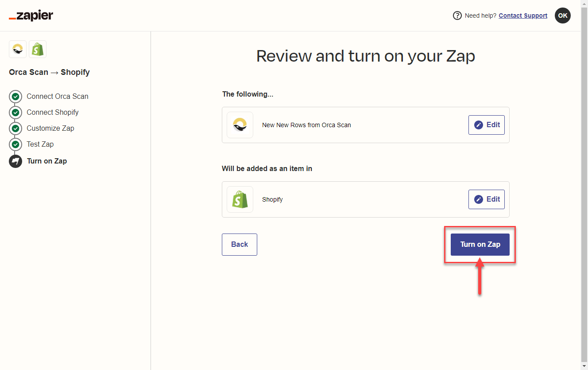Go to Customize Zap step
588x370 pixels.
50,129
